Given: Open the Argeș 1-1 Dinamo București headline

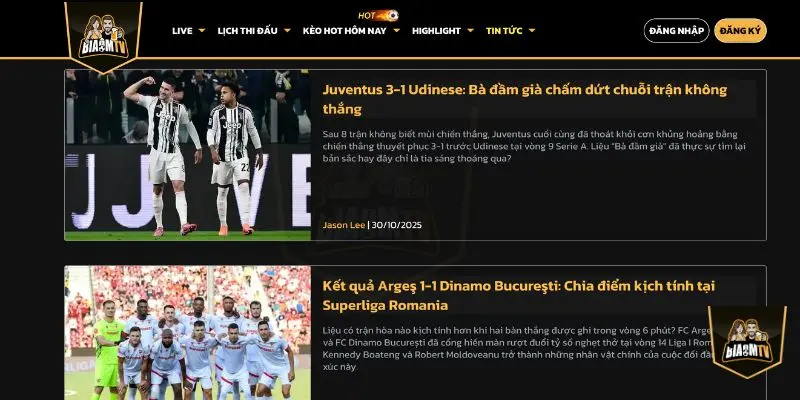Looking at the screenshot, I should click(518, 296).
